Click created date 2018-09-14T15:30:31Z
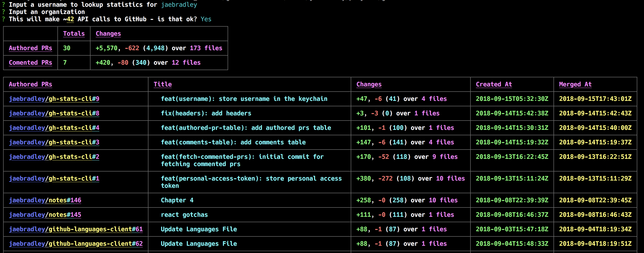644x253 pixels. [x=512, y=128]
